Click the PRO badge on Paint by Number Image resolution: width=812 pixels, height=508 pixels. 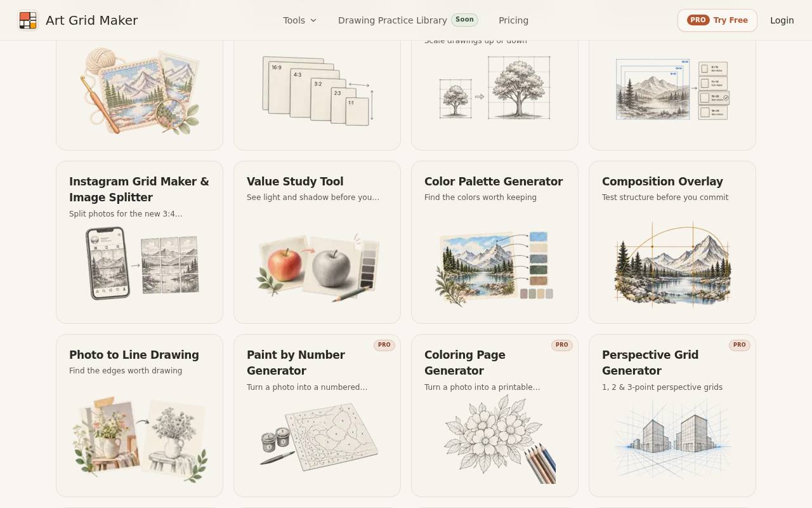pos(384,345)
